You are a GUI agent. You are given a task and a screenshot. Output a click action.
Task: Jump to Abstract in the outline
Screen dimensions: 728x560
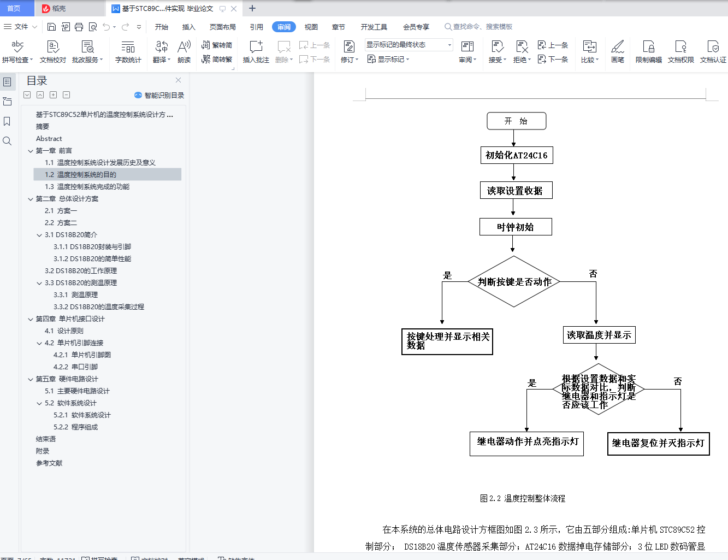click(x=49, y=139)
